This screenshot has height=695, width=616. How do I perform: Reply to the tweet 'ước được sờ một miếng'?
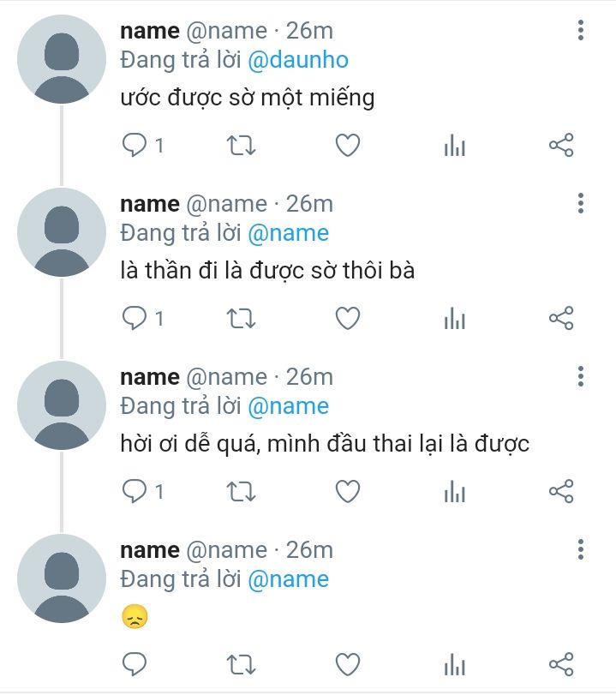click(134, 146)
